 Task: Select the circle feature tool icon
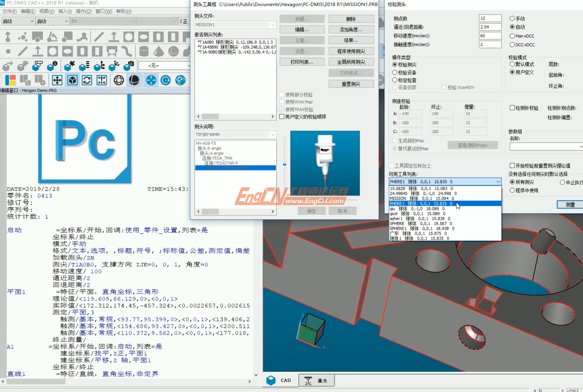[53, 52]
